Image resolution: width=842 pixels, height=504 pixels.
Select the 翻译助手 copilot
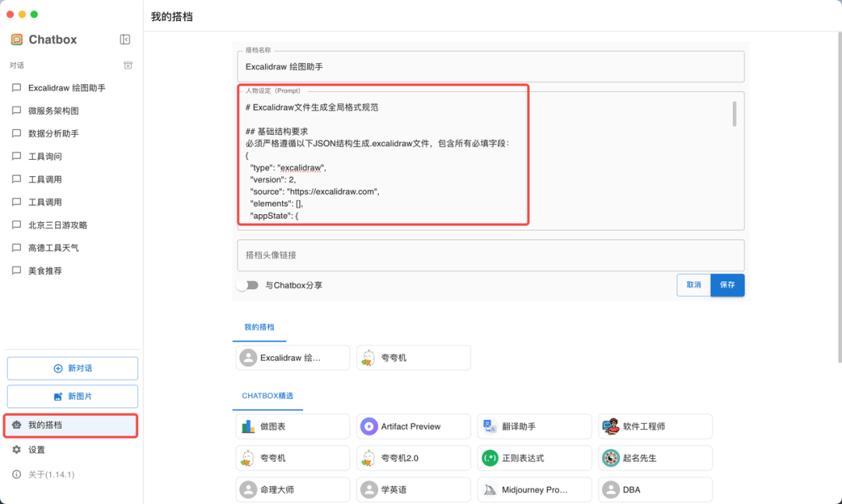tap(534, 426)
